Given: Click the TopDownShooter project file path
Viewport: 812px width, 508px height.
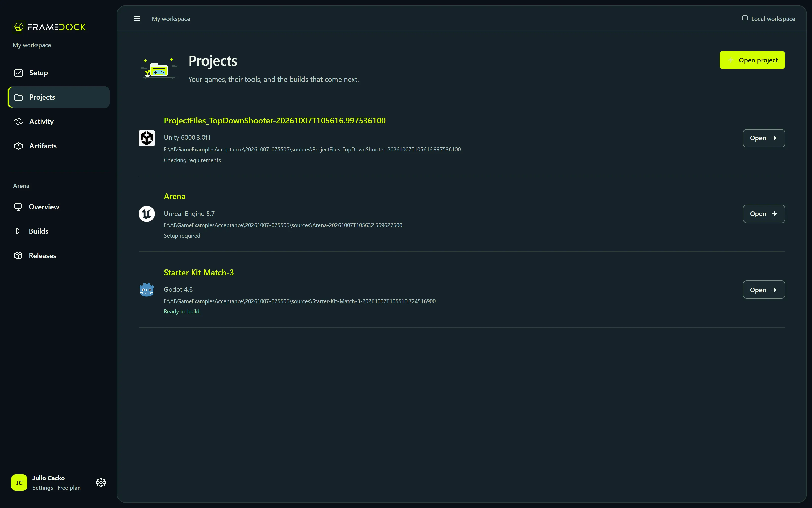Looking at the screenshot, I should tap(312, 150).
